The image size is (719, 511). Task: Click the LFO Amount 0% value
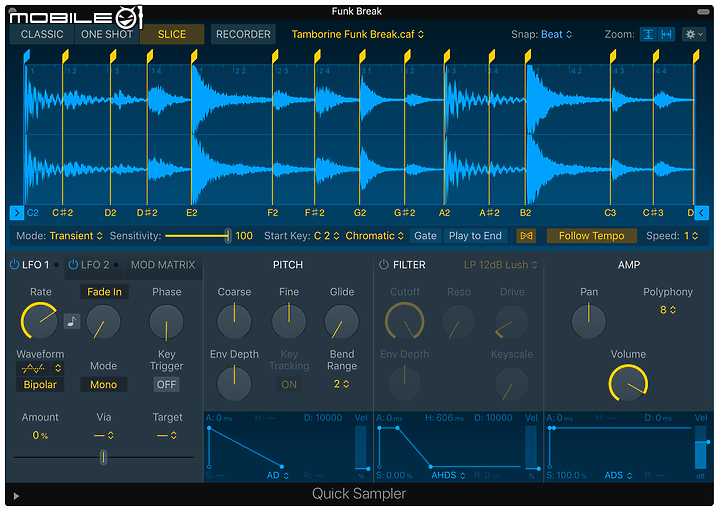40,435
